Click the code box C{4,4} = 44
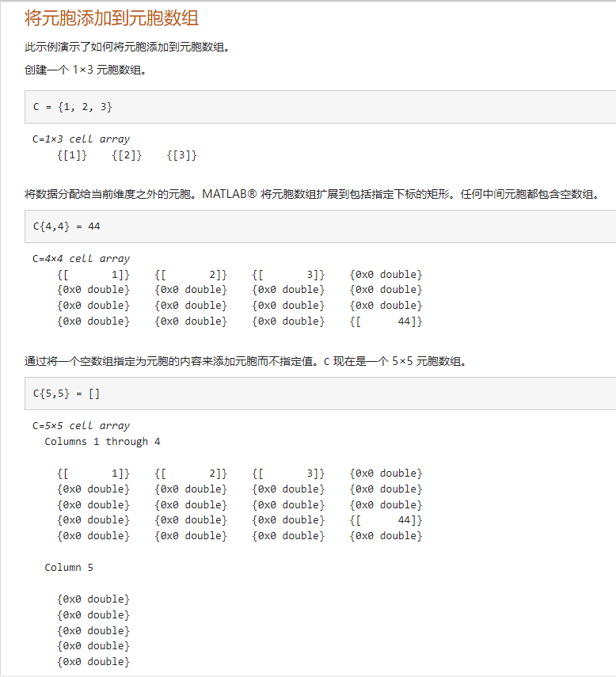 (x=321, y=226)
